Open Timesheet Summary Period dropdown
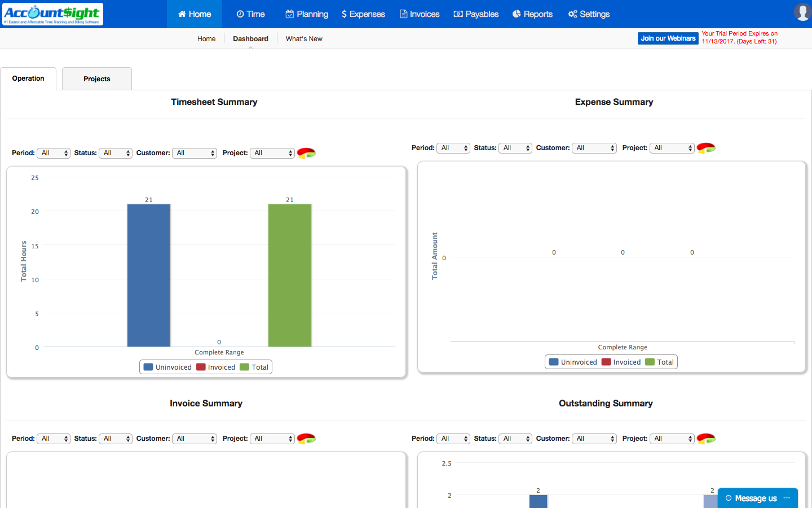812x508 pixels. [x=54, y=153]
